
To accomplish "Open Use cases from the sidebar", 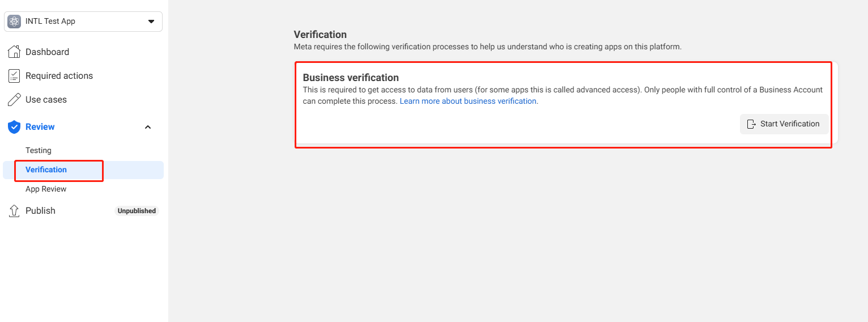I will click(46, 100).
